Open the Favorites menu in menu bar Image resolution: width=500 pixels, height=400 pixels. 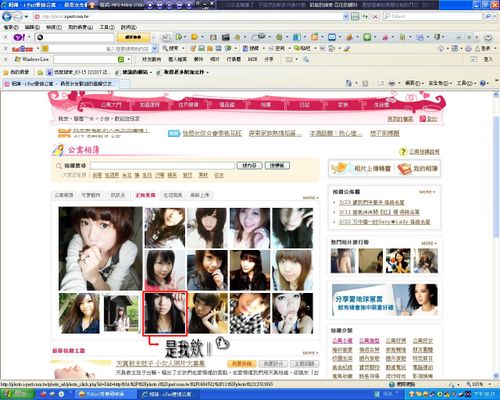(x=80, y=27)
